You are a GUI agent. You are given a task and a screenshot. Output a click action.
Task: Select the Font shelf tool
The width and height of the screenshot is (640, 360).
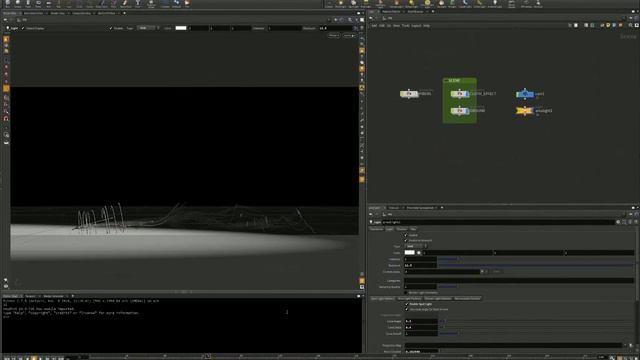(138, 4)
